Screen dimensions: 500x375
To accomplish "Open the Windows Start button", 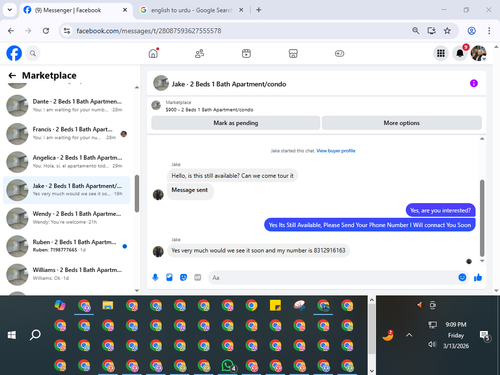I will pos(12,335).
